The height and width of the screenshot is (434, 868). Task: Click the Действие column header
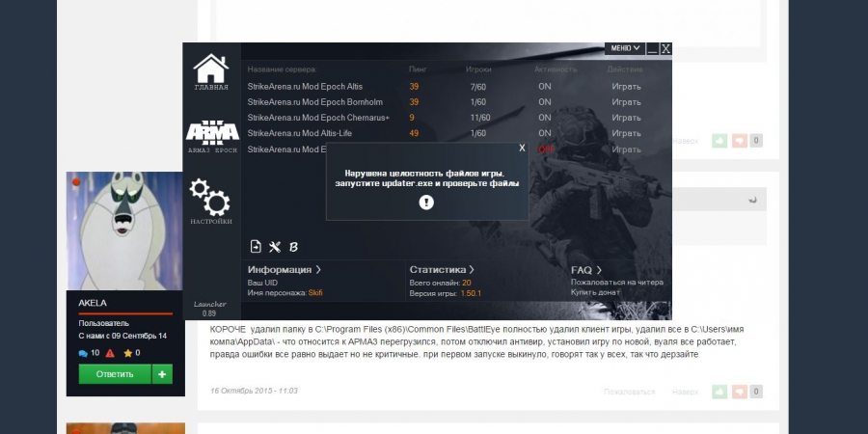(624, 69)
